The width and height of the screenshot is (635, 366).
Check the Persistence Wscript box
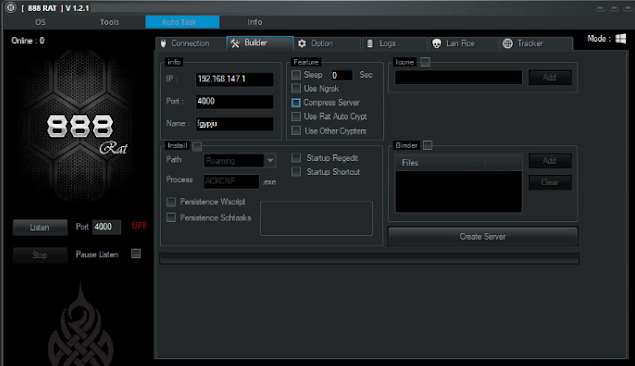tap(171, 202)
